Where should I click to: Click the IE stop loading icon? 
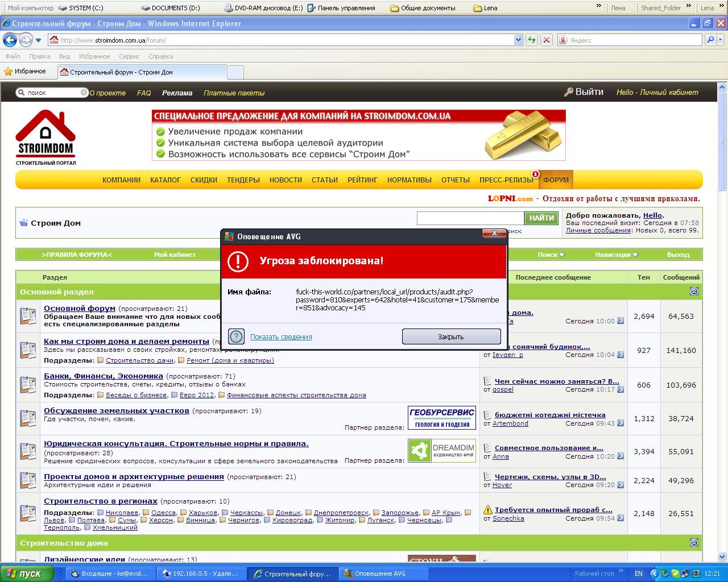pyautogui.click(x=547, y=40)
